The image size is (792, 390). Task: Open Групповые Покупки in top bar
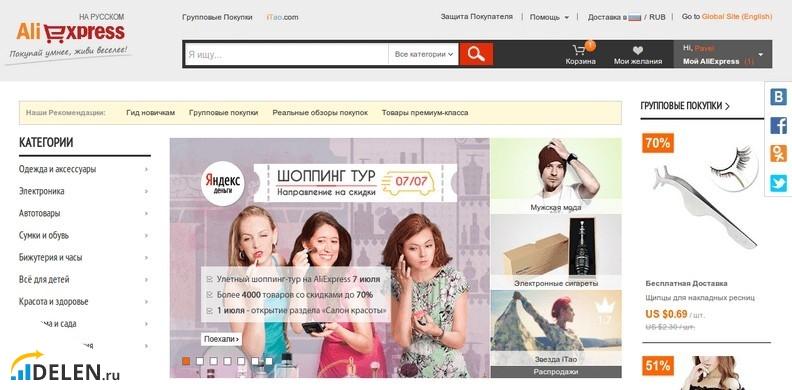click(217, 17)
